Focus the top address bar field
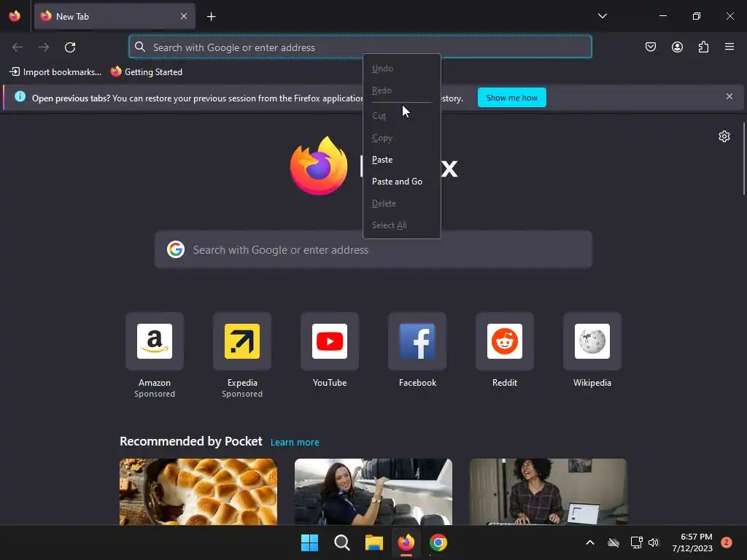747x560 pixels. coord(360,47)
